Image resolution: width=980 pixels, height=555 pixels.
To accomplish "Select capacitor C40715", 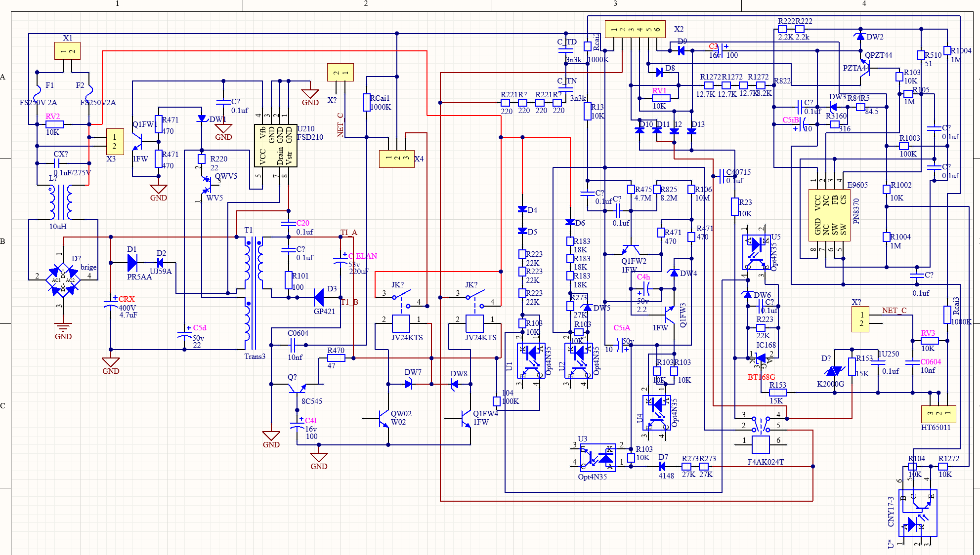I will tap(722, 175).
